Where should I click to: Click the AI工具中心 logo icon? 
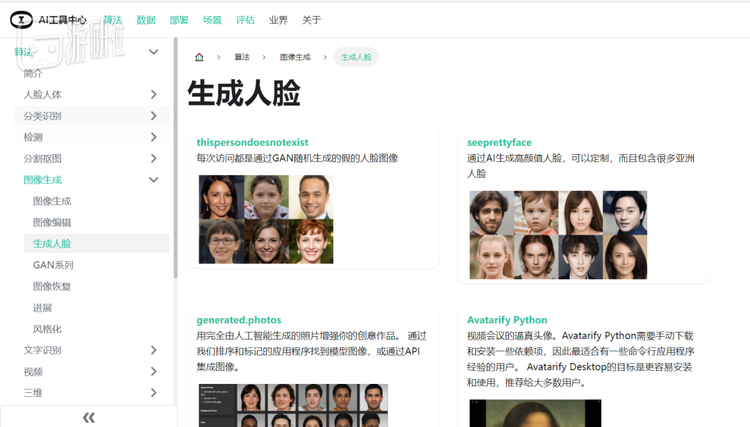pyautogui.click(x=21, y=20)
